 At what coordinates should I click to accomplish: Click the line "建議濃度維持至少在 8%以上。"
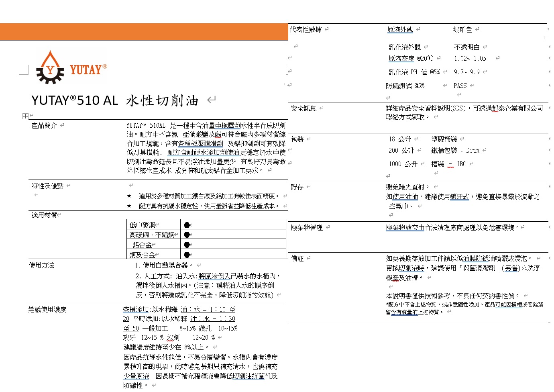pos(166,347)
